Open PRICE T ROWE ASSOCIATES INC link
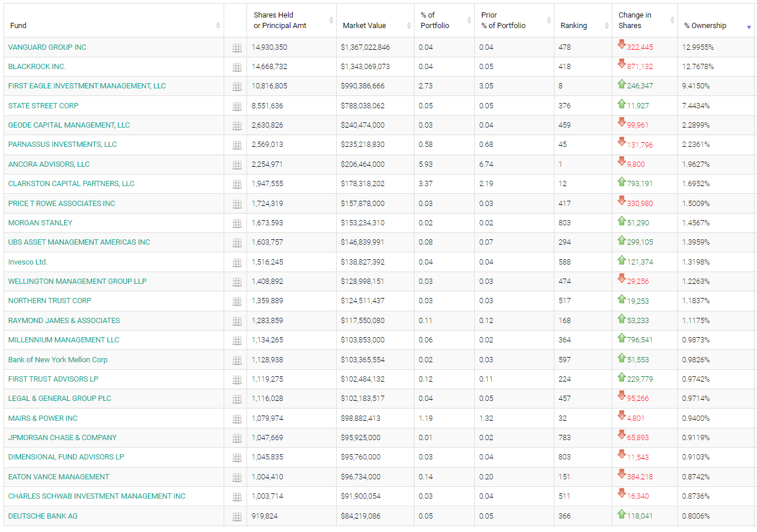Screen dimensions: 757x532 61,204
